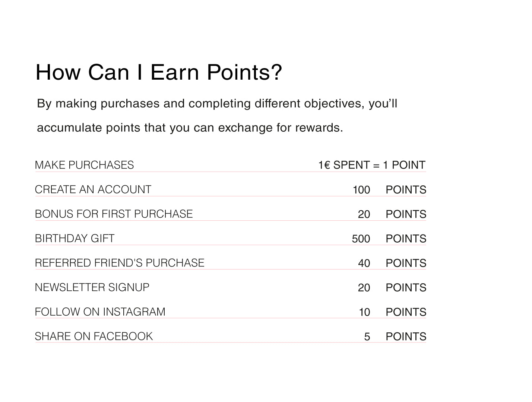Click the 5 POINTS value

[x=395, y=336]
